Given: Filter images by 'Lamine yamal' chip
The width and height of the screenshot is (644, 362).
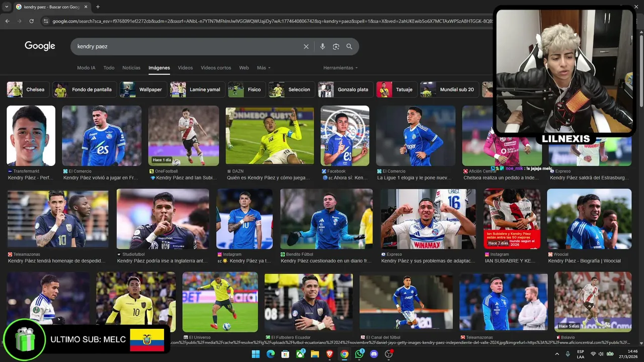Looking at the screenshot, I should click(x=198, y=89).
